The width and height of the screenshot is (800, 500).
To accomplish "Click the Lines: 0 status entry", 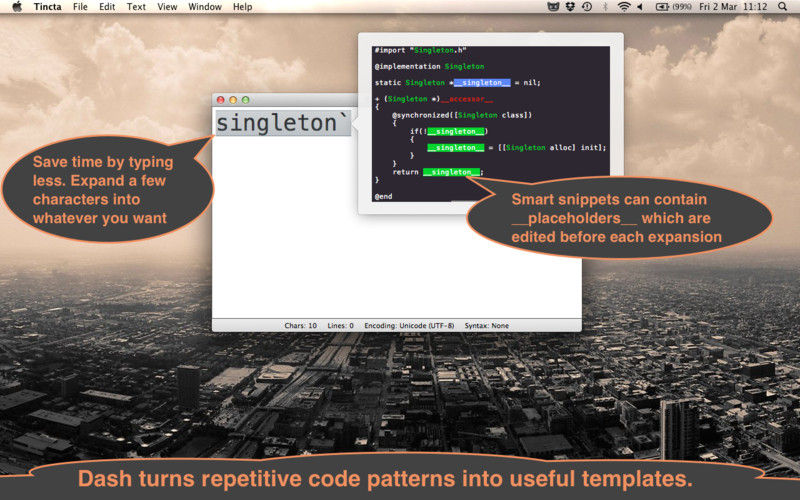I will [340, 326].
